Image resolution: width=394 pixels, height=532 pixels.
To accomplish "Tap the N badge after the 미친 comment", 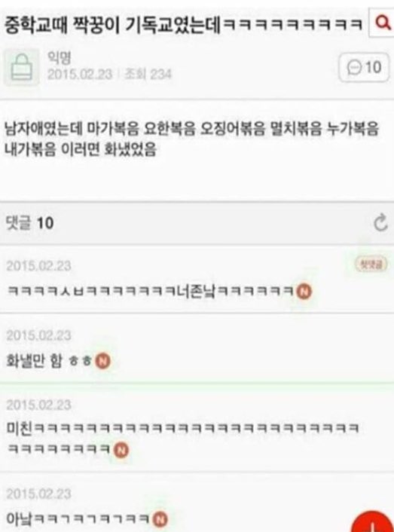I will [121, 450].
